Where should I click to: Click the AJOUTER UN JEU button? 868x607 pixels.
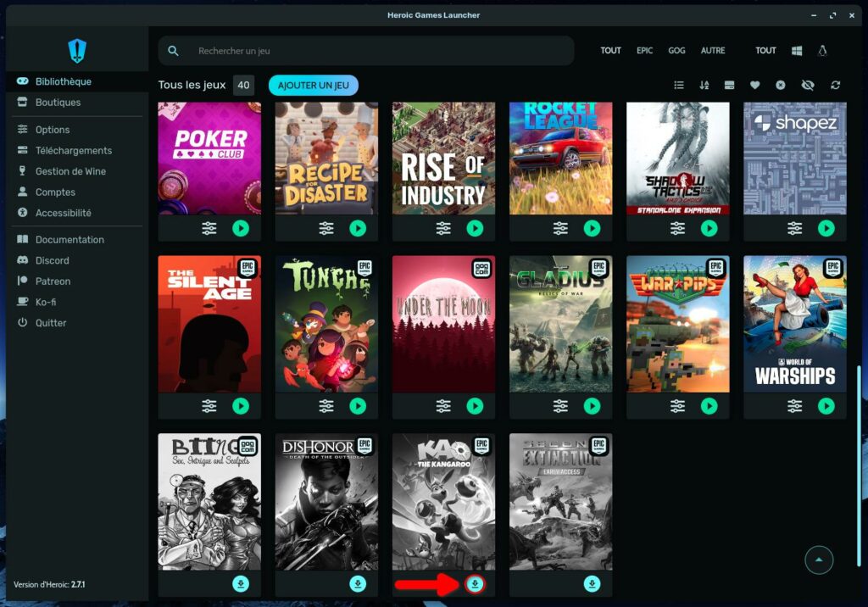[x=313, y=86]
